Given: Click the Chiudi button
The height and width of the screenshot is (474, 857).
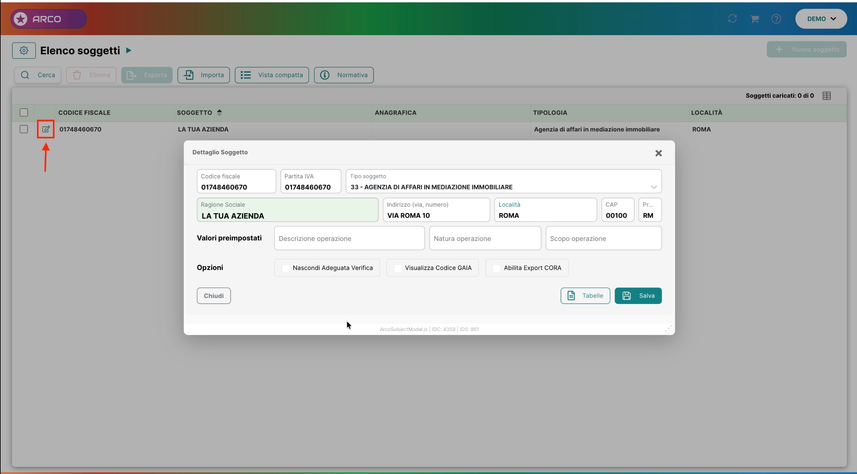Looking at the screenshot, I should 214,296.
